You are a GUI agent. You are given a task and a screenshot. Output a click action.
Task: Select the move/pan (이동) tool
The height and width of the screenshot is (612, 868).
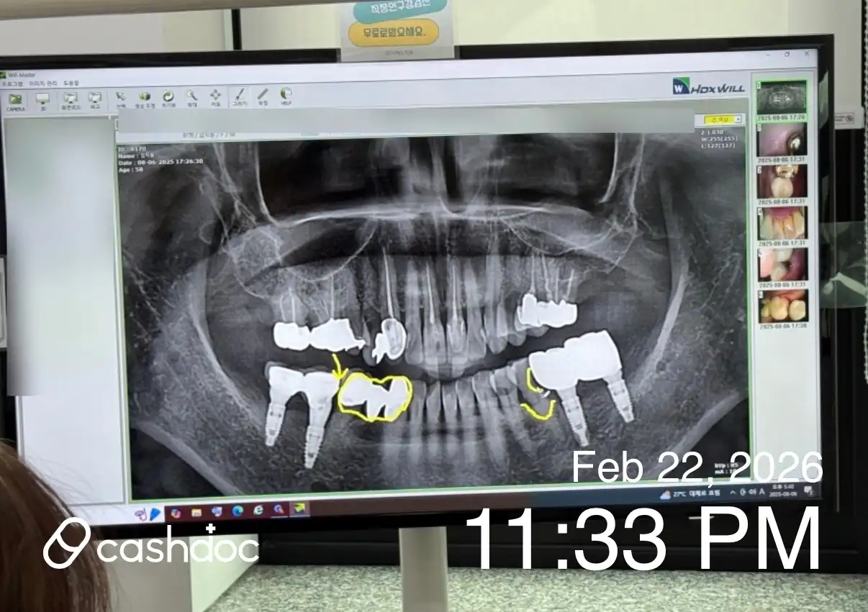[x=215, y=96]
